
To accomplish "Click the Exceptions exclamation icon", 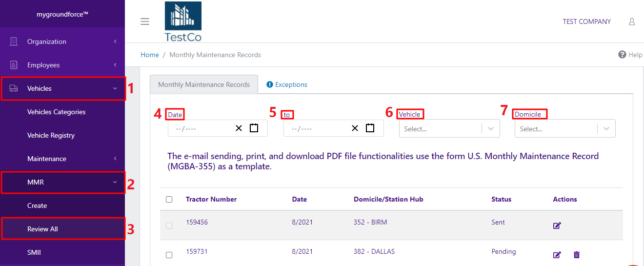I will 270,84.
